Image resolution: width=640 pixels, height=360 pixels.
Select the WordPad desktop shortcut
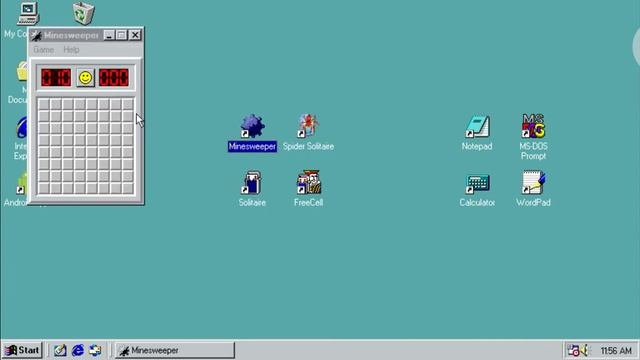533,189
